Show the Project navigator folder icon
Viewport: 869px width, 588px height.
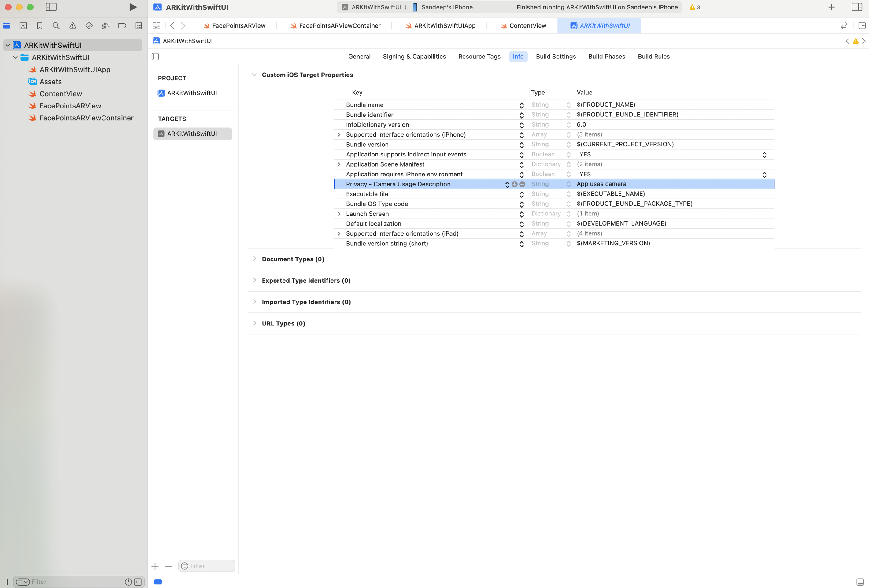[x=7, y=25]
